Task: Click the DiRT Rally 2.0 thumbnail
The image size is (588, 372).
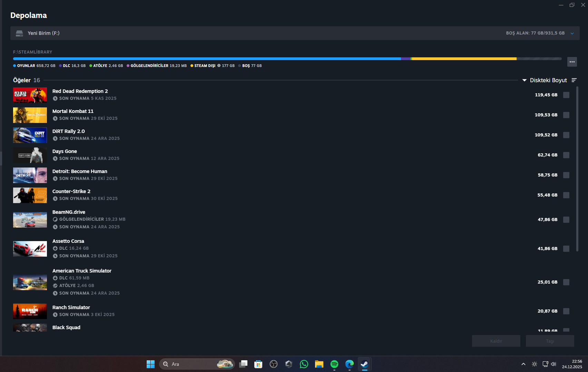Action: (x=30, y=135)
